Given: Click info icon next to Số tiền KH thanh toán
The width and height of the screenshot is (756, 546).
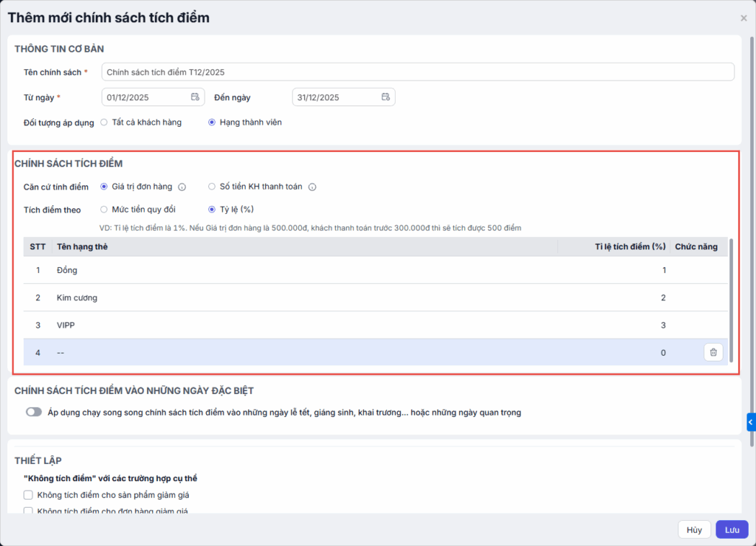Looking at the screenshot, I should coord(312,187).
